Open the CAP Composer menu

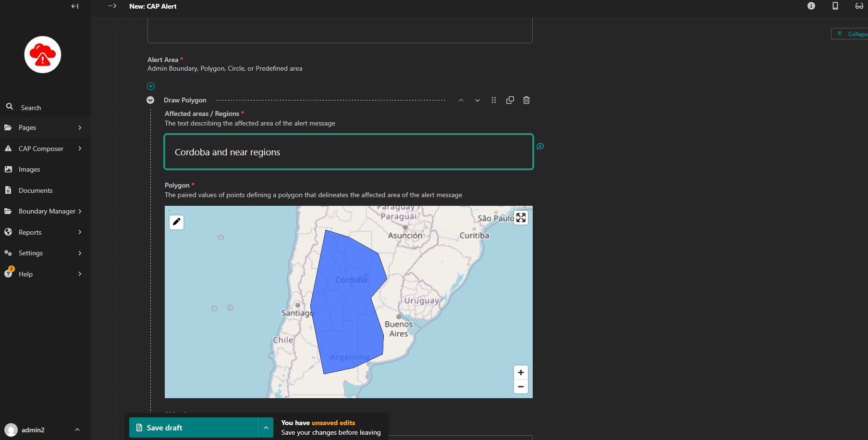tap(45, 149)
